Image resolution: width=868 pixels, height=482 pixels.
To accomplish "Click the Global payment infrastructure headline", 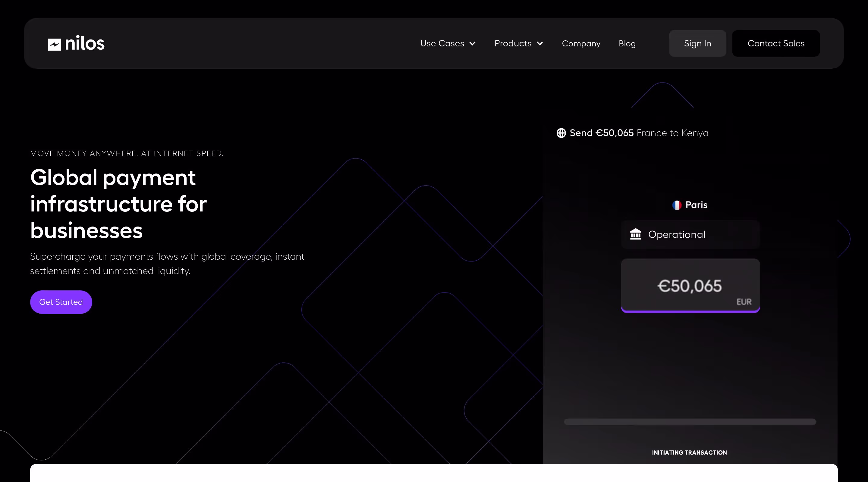I will tap(118, 204).
